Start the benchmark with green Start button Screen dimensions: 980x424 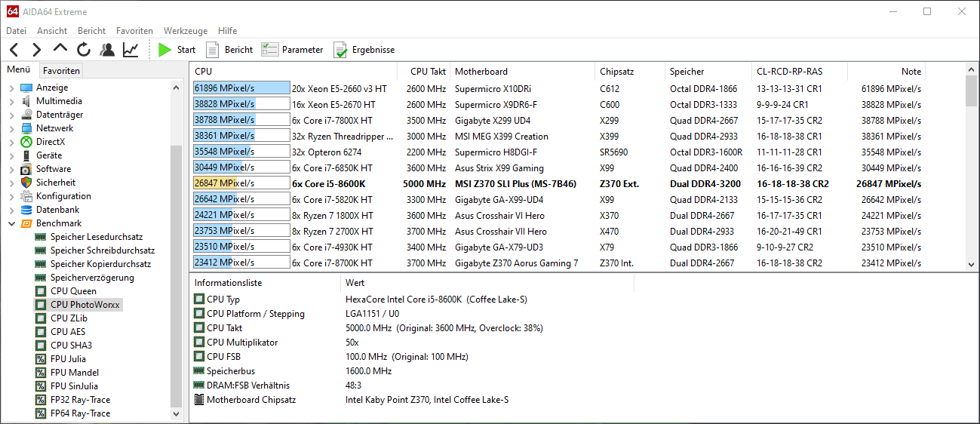click(x=177, y=50)
